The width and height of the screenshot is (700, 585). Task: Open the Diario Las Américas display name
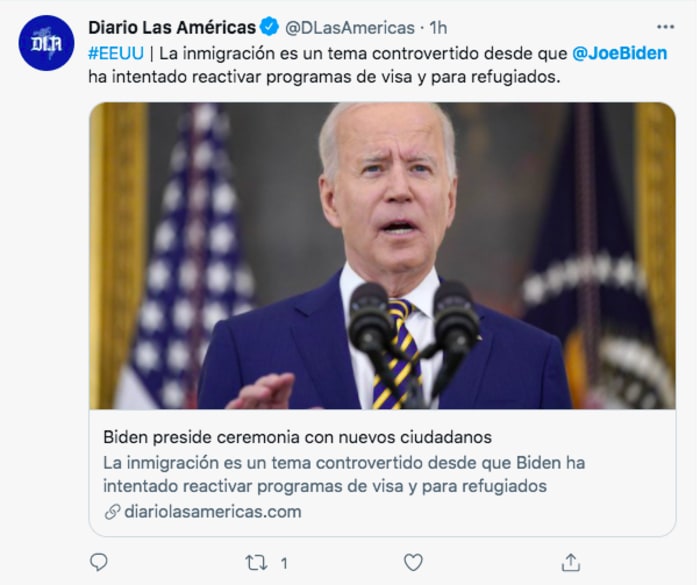tap(172, 27)
